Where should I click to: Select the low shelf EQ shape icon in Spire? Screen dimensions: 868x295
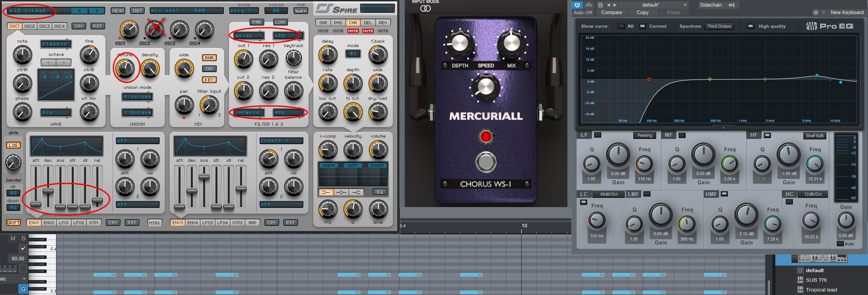326,192
